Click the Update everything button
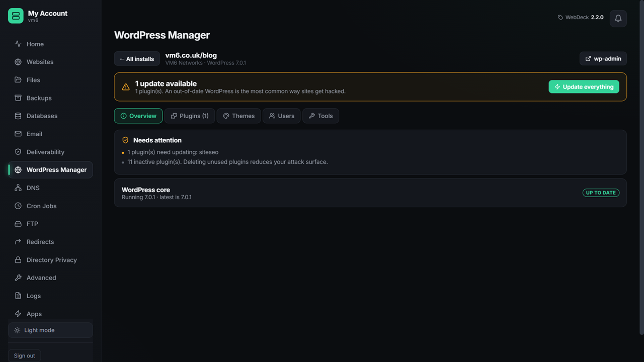The height and width of the screenshot is (362, 644). [x=584, y=87]
